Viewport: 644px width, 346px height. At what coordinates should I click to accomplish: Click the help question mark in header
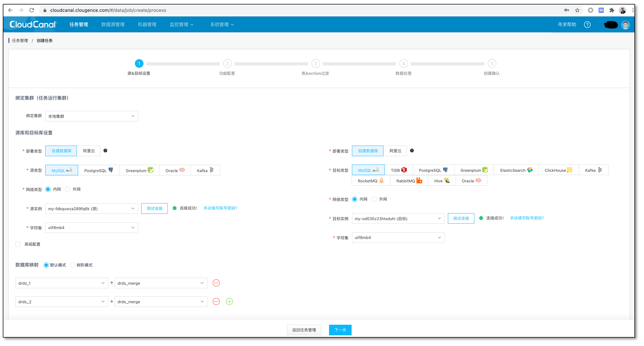click(x=587, y=25)
